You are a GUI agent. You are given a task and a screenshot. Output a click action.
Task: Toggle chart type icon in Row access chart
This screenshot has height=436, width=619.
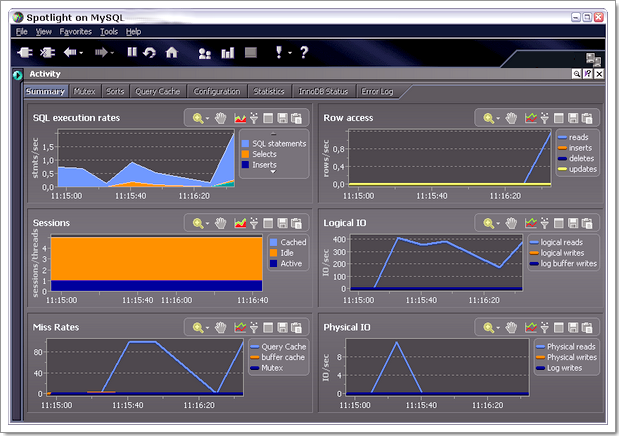point(531,118)
